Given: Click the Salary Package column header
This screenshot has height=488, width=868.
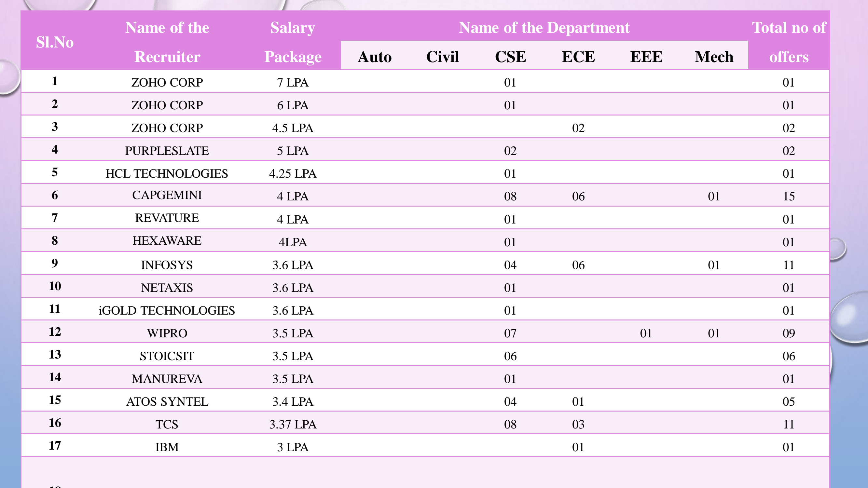Looking at the screenshot, I should pos(293,42).
